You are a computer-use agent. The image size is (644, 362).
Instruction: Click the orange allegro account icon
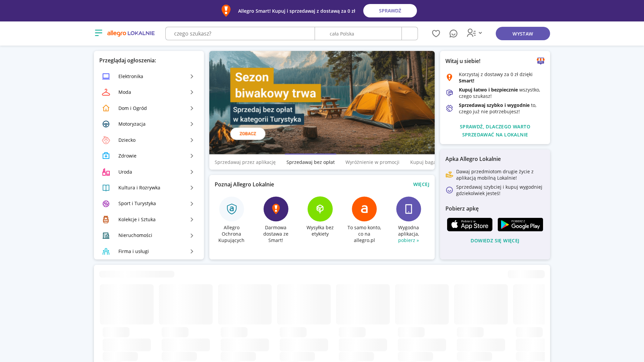[x=364, y=209]
